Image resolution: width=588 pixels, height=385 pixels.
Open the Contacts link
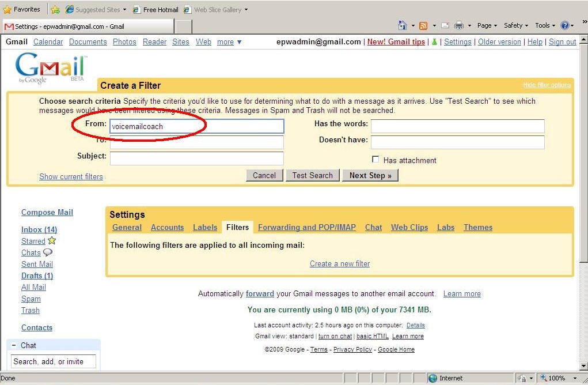37,327
